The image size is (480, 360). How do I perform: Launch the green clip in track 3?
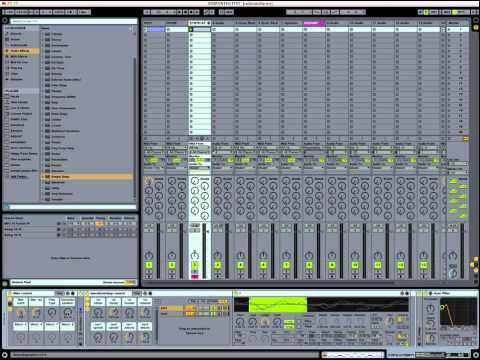(191, 29)
